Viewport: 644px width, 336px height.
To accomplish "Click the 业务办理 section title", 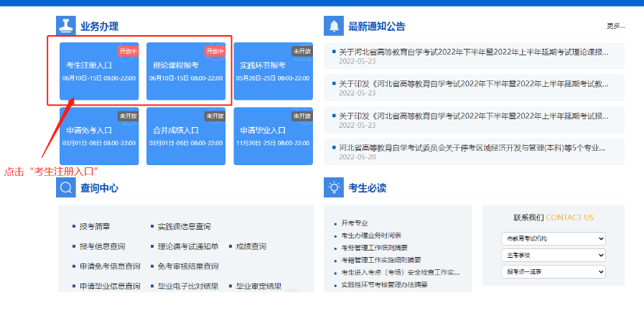I will click(99, 27).
